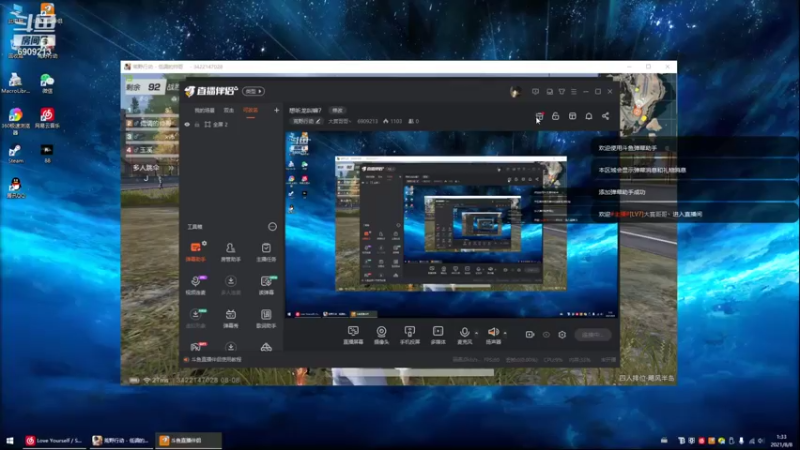
Task: Open the message icon in Douyu title bar
Action: coord(535,92)
